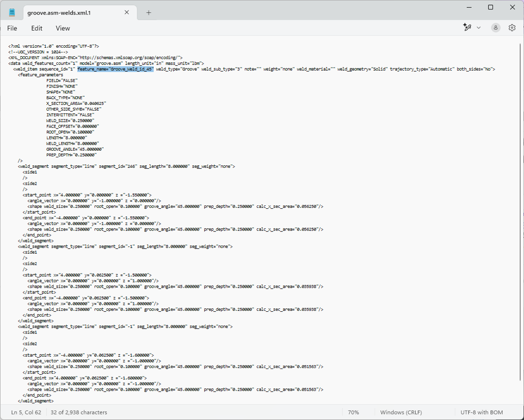Click the highlighted feature_name="Groove_Weld_id_45" text
524x420 pixels.
tap(115, 69)
